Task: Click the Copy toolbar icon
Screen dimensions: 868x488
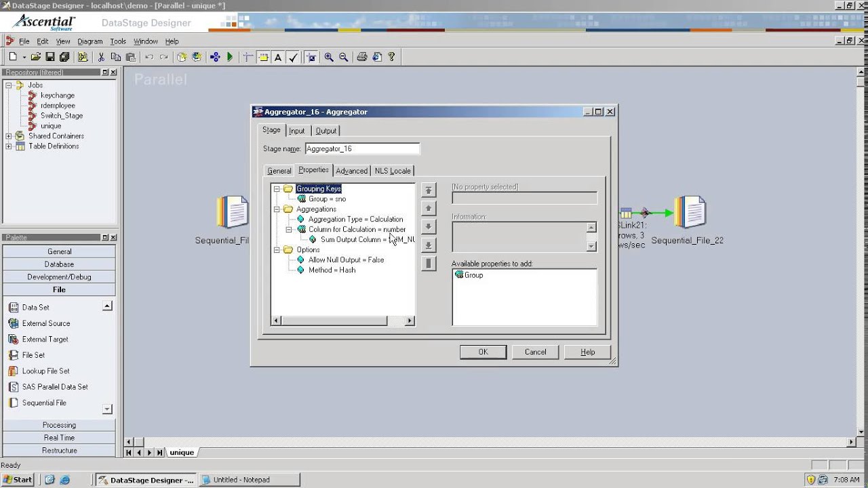Action: [x=116, y=58]
